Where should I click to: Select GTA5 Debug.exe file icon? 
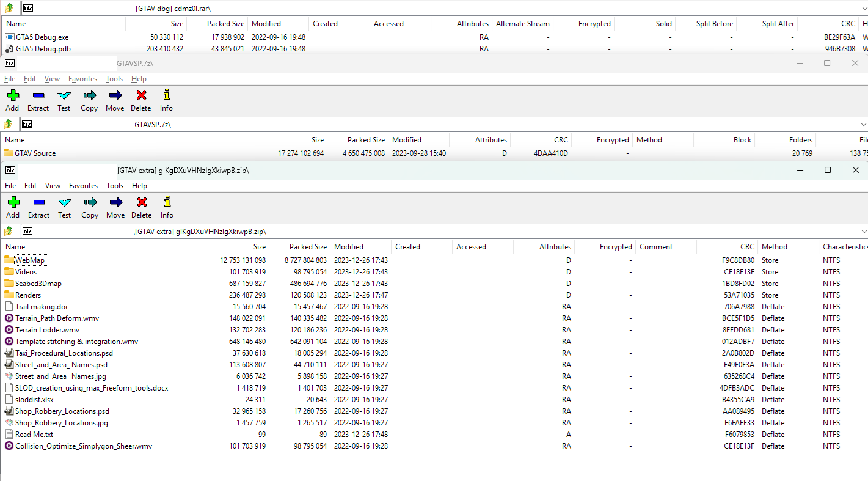click(x=9, y=37)
